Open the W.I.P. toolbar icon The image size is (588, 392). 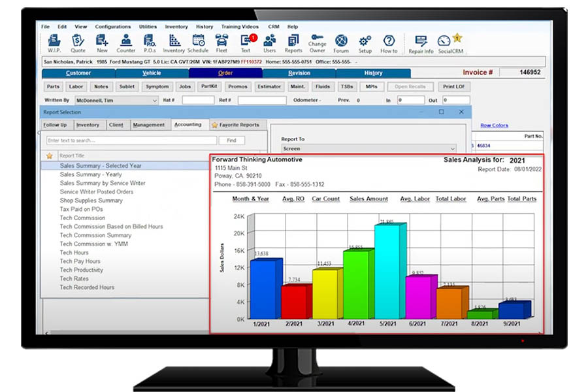pos(54,43)
